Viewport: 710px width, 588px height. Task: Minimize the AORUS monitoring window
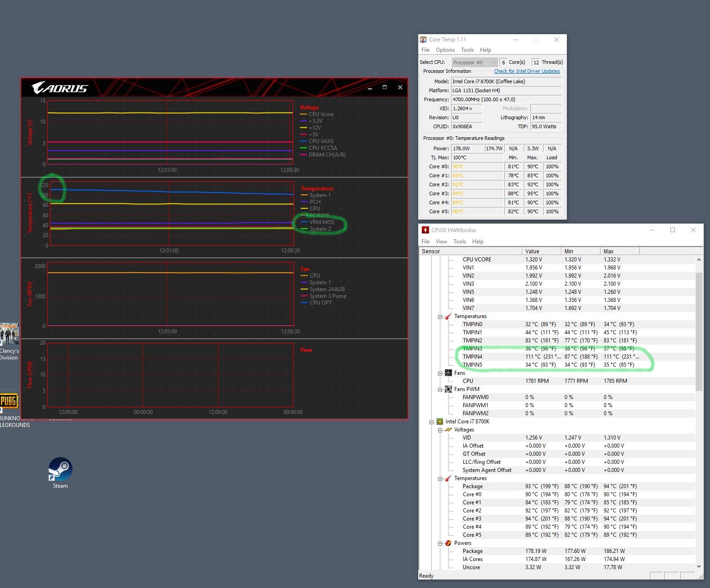(370, 88)
